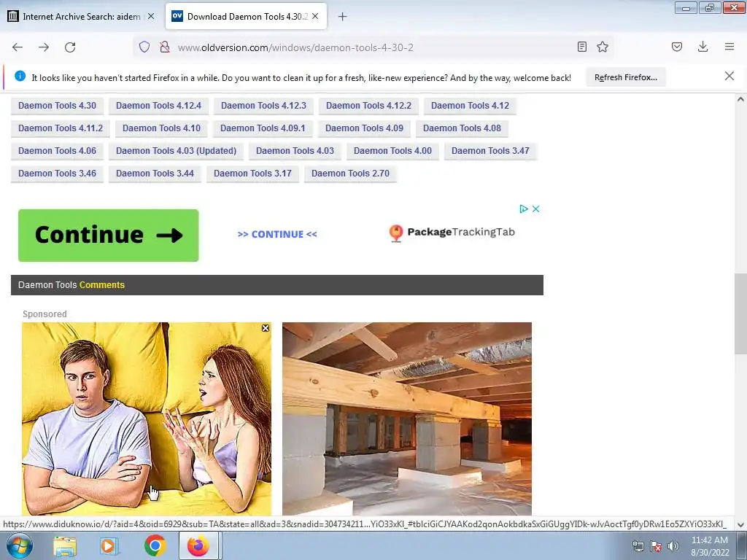The width and height of the screenshot is (747, 560).
Task: Open the AdChoices triangle icon
Action: tap(524, 209)
